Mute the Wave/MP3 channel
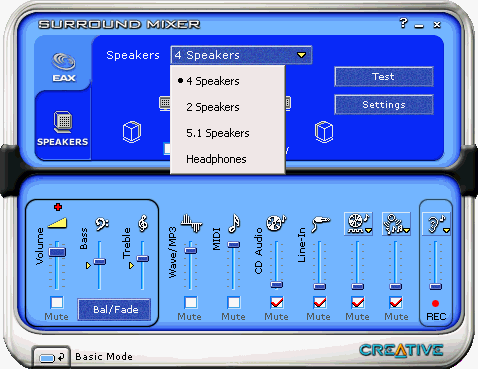This screenshot has height=369, width=478. (191, 303)
